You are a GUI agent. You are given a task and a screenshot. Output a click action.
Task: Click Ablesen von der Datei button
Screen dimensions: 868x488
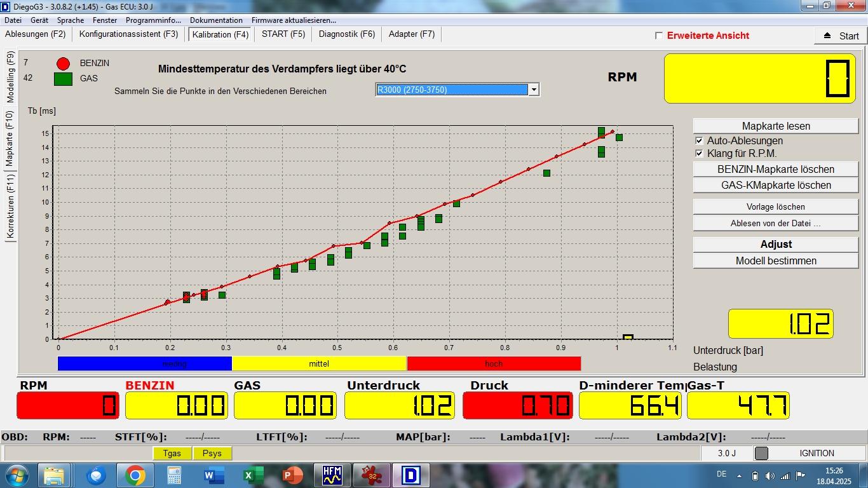pos(776,223)
